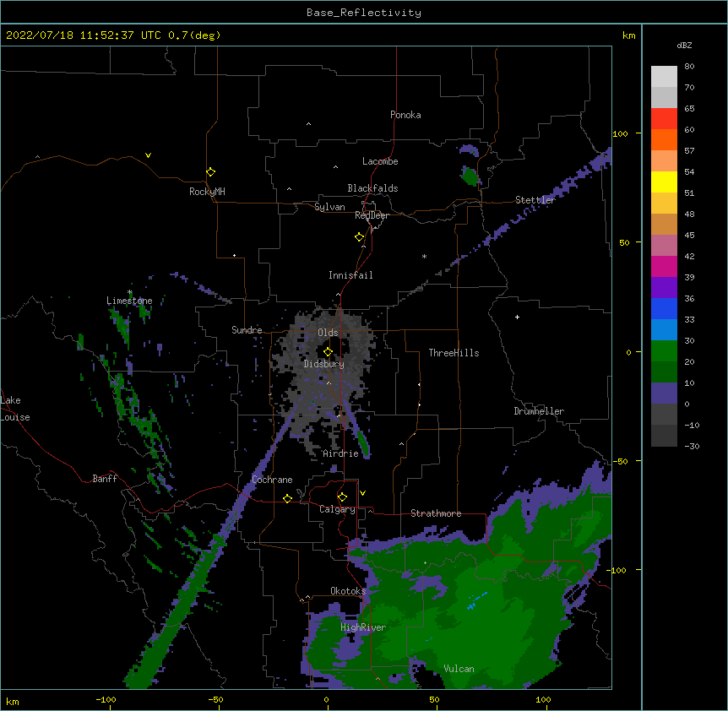
Task: Click the 50 tick label on bottom axis
Action: (435, 699)
